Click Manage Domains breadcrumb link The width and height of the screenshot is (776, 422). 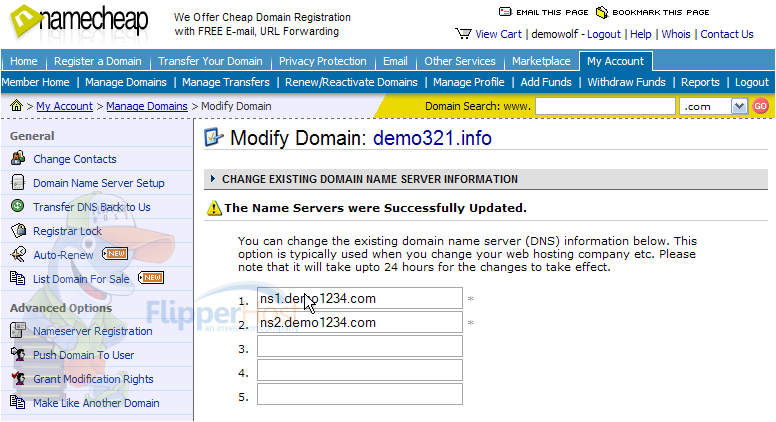click(x=146, y=106)
